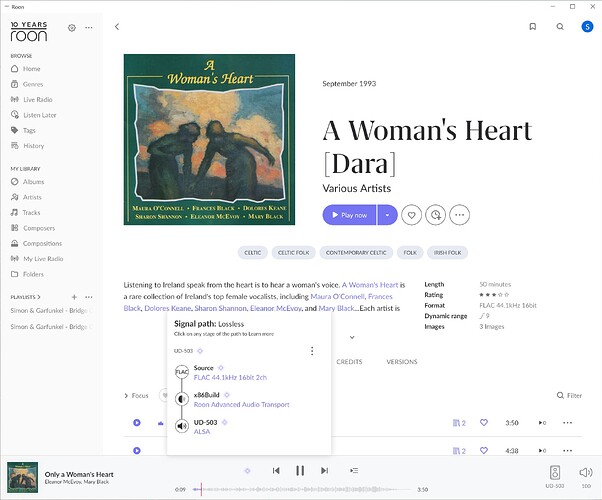Pause playback

click(x=300, y=470)
